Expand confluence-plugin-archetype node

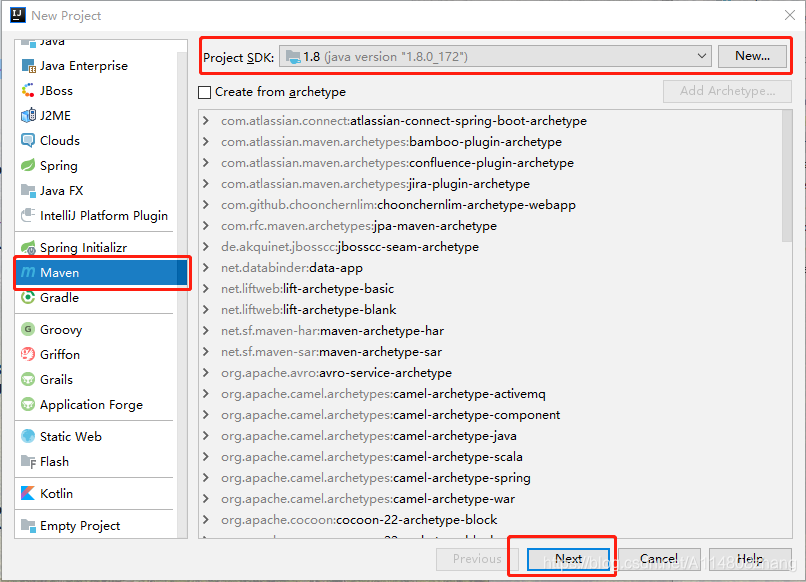[206, 162]
